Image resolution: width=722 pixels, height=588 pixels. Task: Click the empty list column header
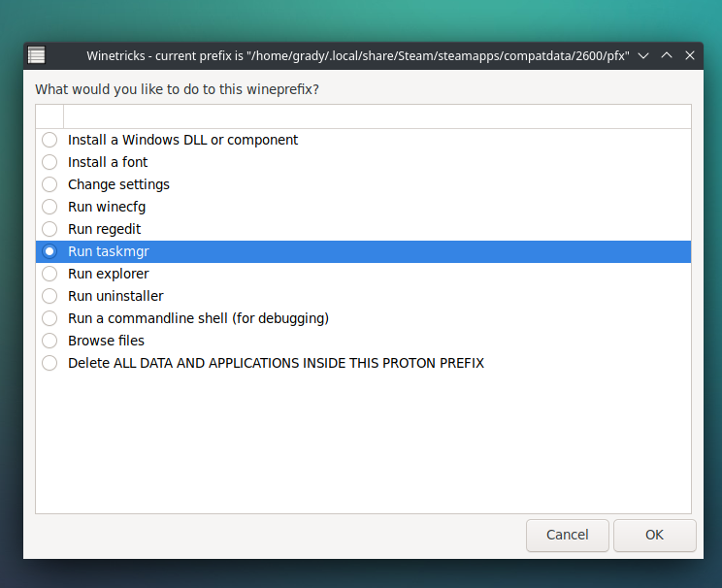(377, 116)
